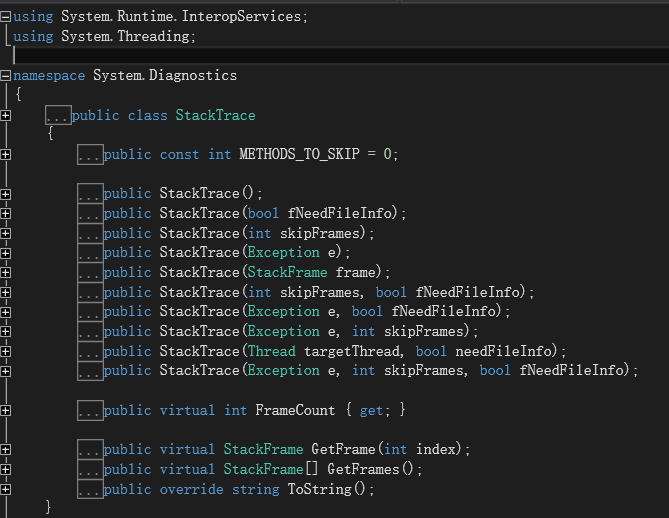Viewport: 669px width, 518px height.
Task: Open ellipsis box before StackTrace(Exception e)
Action: tap(90, 253)
